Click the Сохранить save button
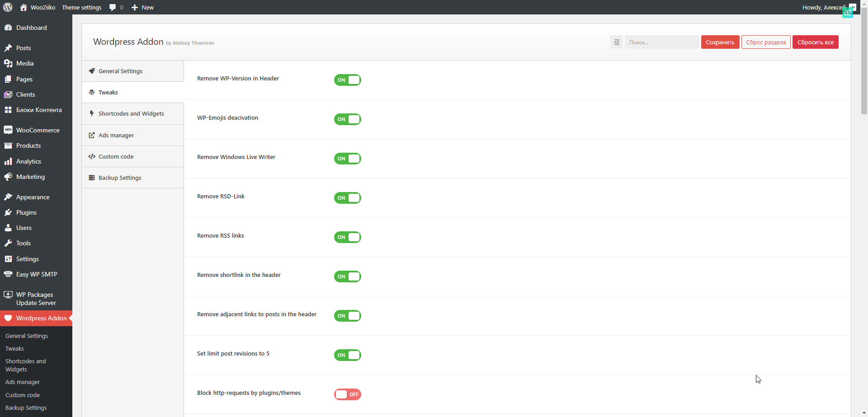This screenshot has height=417, width=868. [720, 42]
